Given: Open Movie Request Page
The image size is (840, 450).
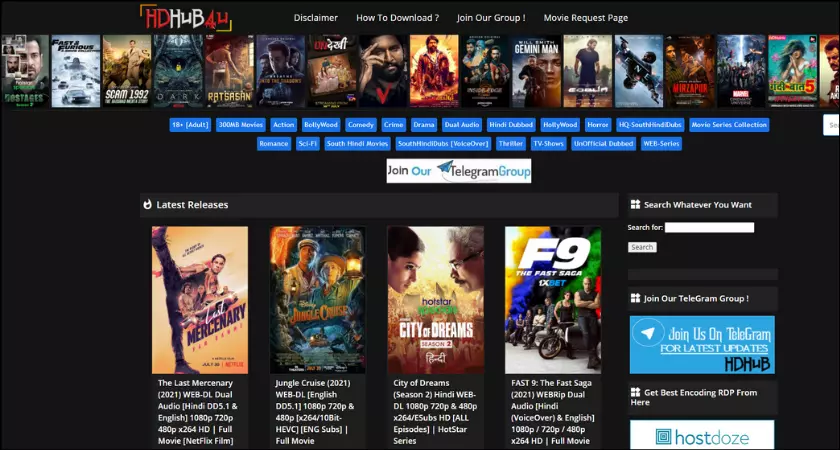Looking at the screenshot, I should tap(586, 18).
